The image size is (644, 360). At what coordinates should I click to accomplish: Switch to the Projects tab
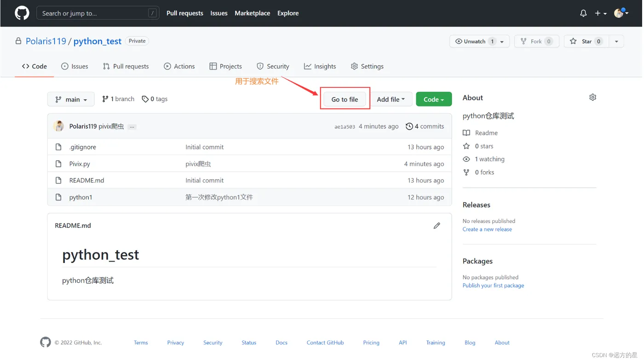coord(226,66)
